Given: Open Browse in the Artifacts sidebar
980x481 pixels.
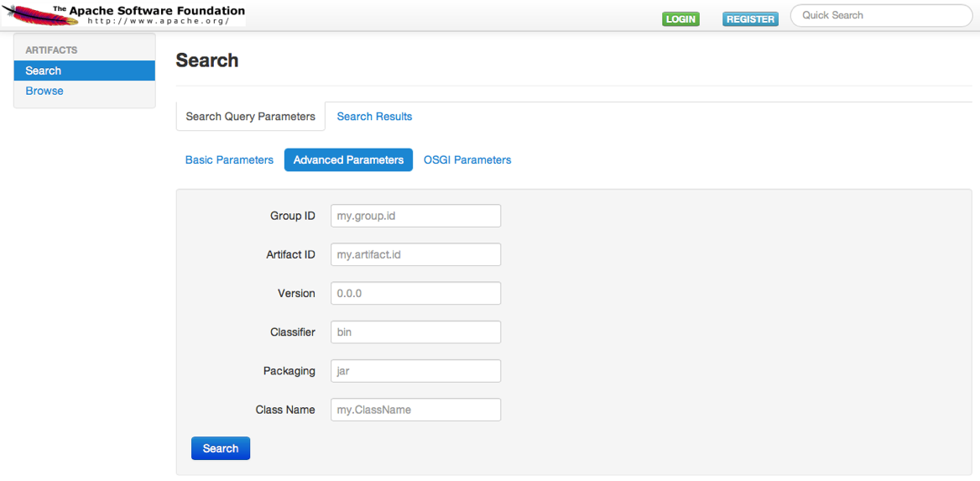Looking at the screenshot, I should pyautogui.click(x=44, y=91).
